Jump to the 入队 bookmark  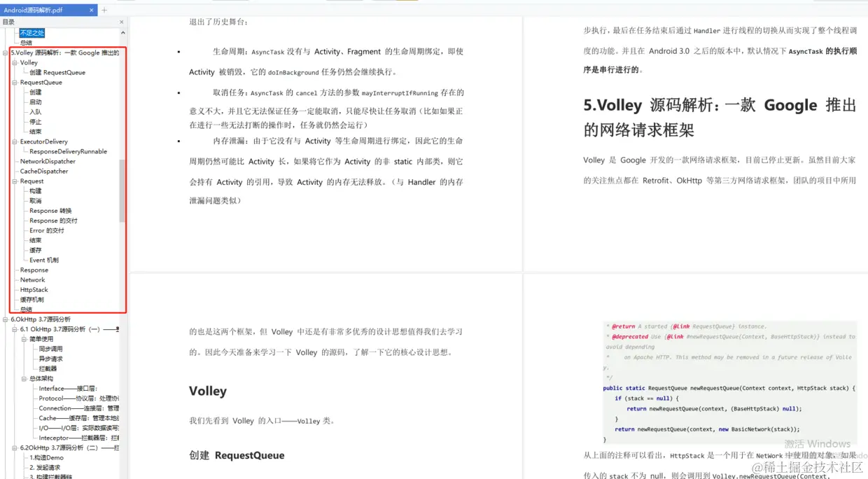(x=35, y=111)
